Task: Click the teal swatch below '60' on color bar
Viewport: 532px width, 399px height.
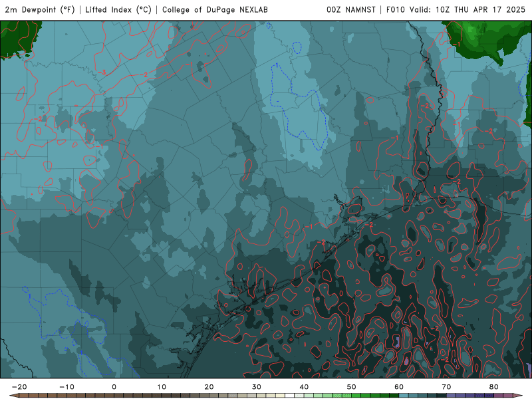Action: point(404,396)
